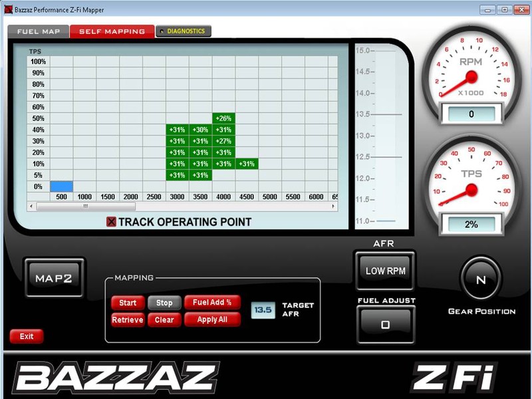Click the 5000 RPM column header

tap(270, 197)
